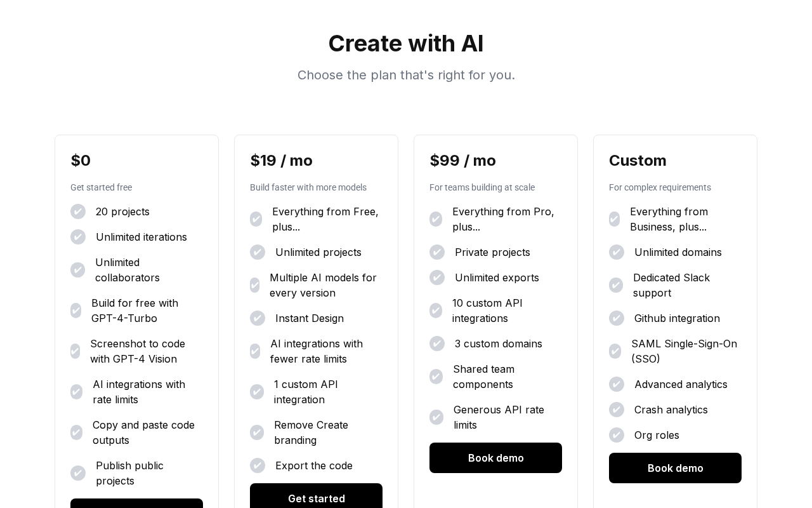Click the Remove Create branding feature text
Image resolution: width=812 pixels, height=508 pixels.
311,432
